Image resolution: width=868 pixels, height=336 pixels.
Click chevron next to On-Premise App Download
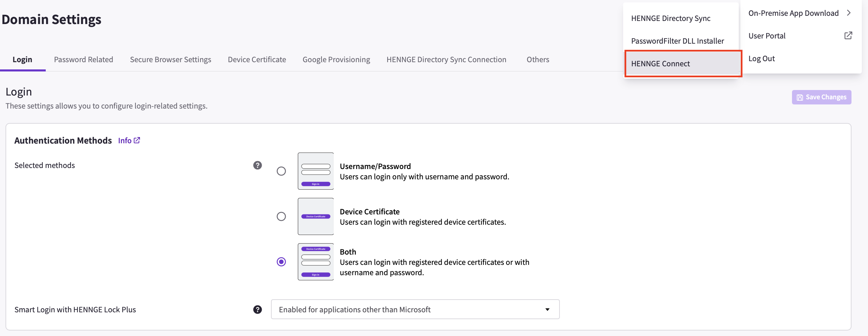[x=849, y=13]
